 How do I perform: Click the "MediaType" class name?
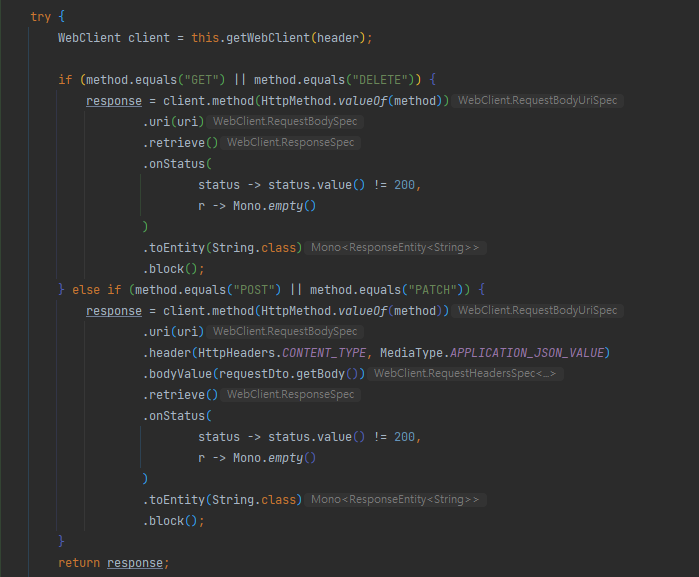(411, 353)
